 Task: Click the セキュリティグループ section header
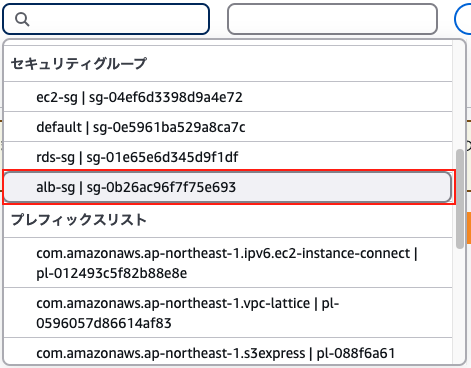coord(79,63)
